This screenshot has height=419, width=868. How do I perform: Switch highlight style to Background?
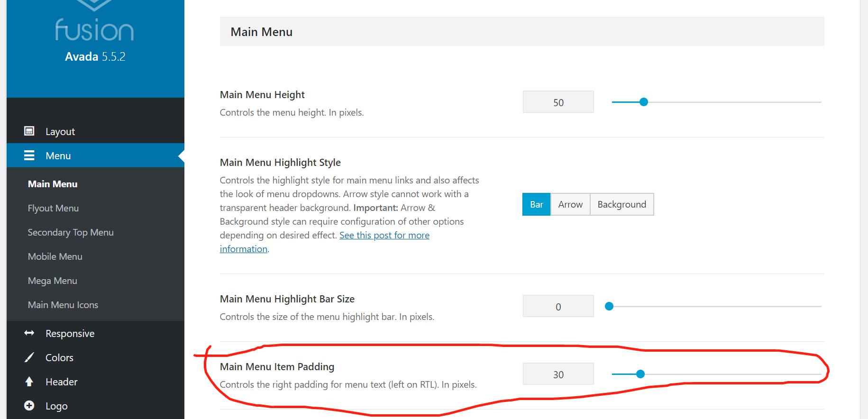click(x=621, y=204)
